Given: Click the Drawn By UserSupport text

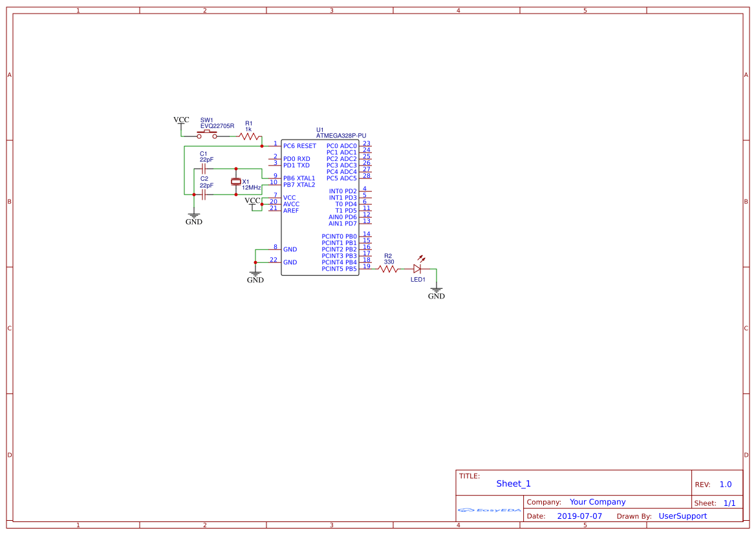Looking at the screenshot, I should coord(682,516).
